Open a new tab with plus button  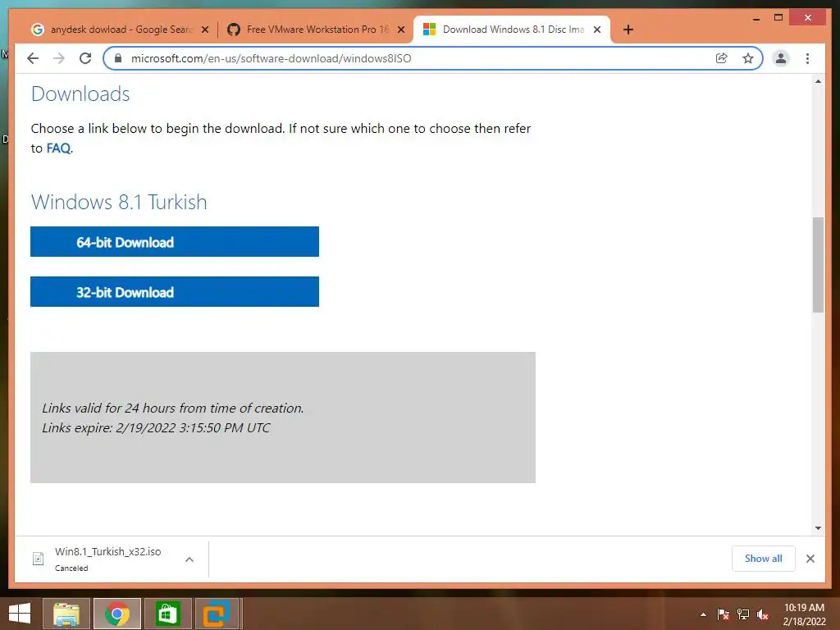[628, 30]
